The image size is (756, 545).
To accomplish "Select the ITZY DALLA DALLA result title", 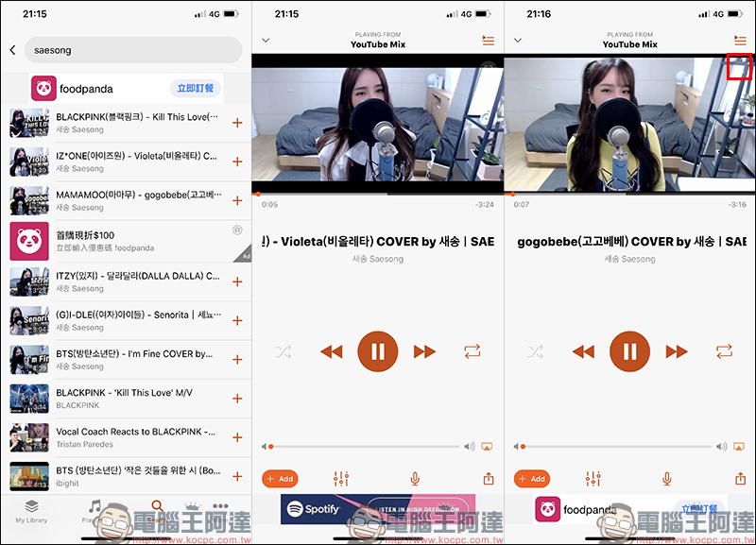I will (x=138, y=276).
